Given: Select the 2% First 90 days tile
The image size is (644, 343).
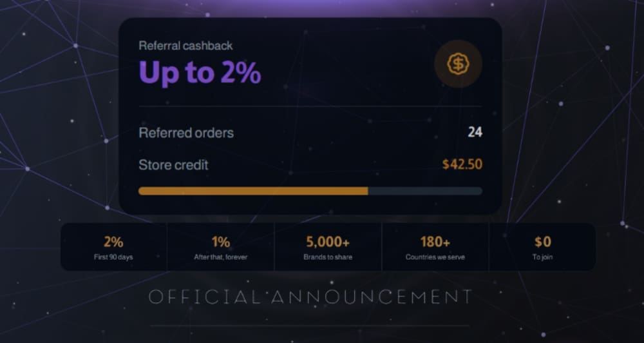Looking at the screenshot, I should pos(114,247).
